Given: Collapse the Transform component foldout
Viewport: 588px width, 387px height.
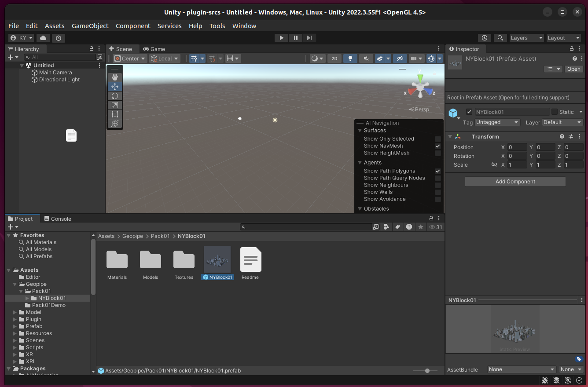Looking at the screenshot, I should coord(450,137).
